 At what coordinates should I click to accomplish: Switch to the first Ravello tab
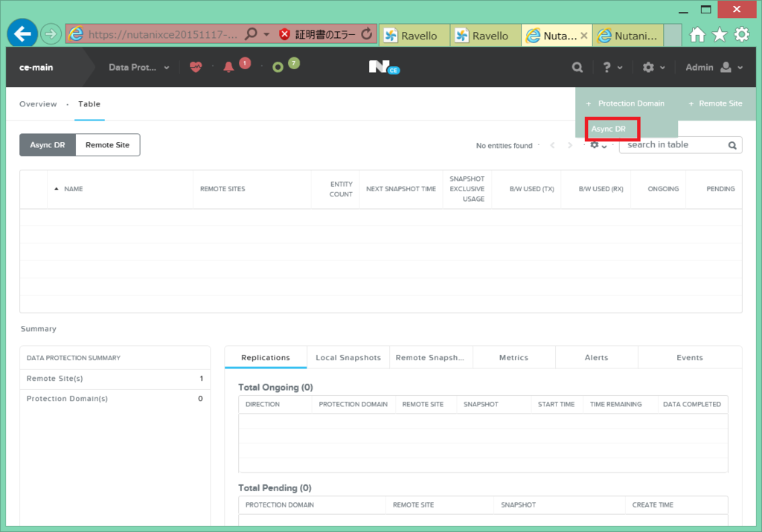[x=414, y=36]
